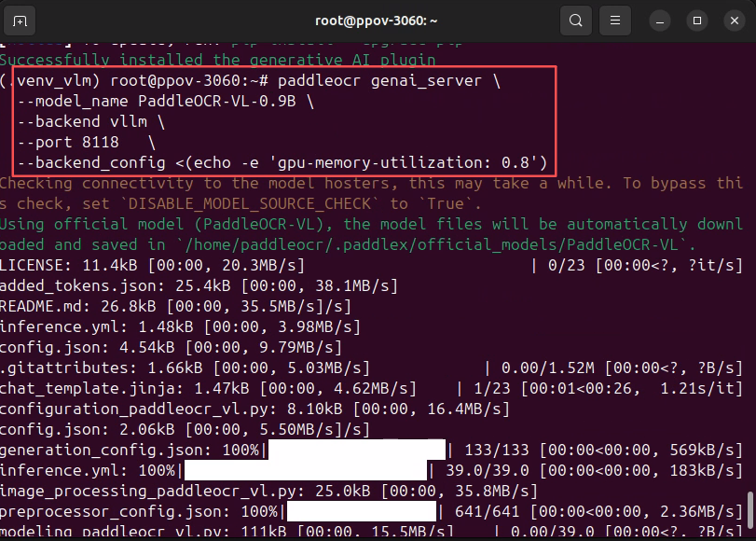Click the '133/133' completion count
The height and width of the screenshot is (541, 756).
(x=497, y=450)
